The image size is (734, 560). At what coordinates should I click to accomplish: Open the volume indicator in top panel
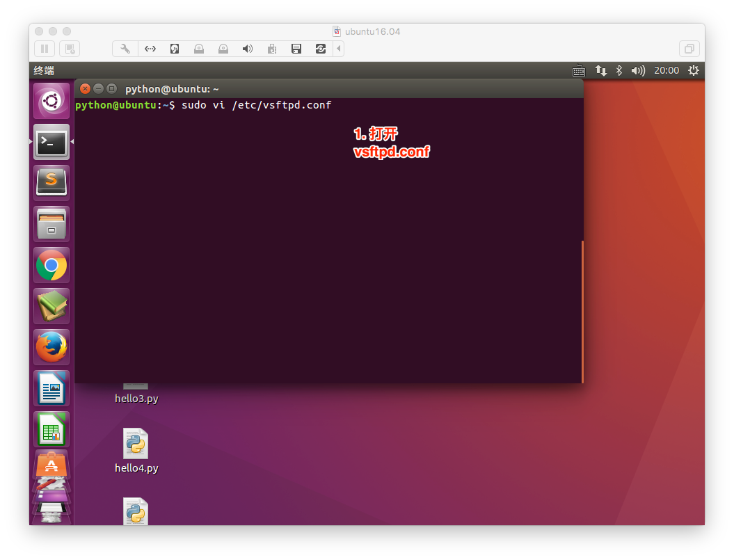(638, 71)
